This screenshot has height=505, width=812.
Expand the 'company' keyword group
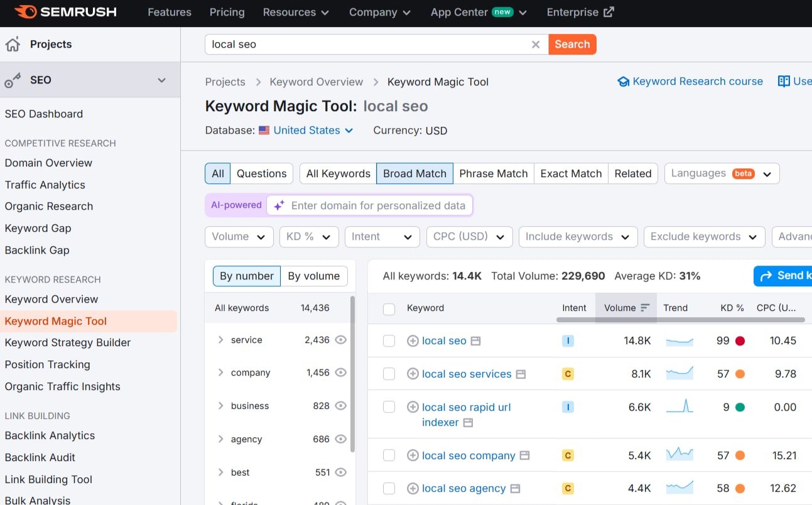coord(220,372)
